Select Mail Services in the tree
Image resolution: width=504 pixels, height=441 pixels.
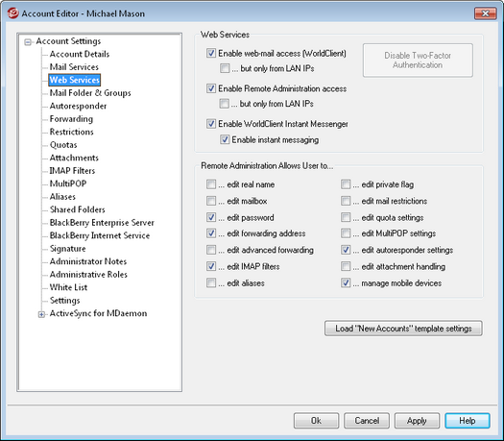tap(74, 67)
